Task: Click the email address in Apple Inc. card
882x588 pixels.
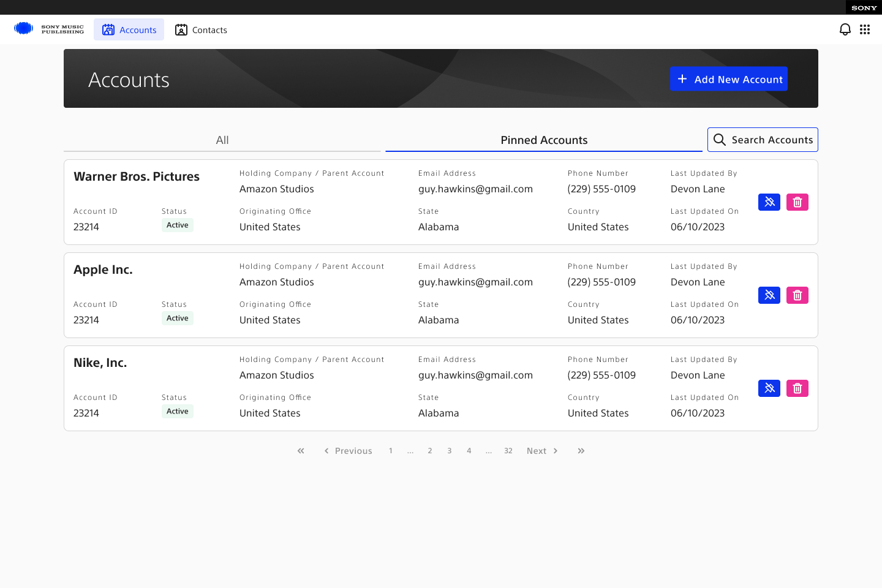Action: point(475,282)
